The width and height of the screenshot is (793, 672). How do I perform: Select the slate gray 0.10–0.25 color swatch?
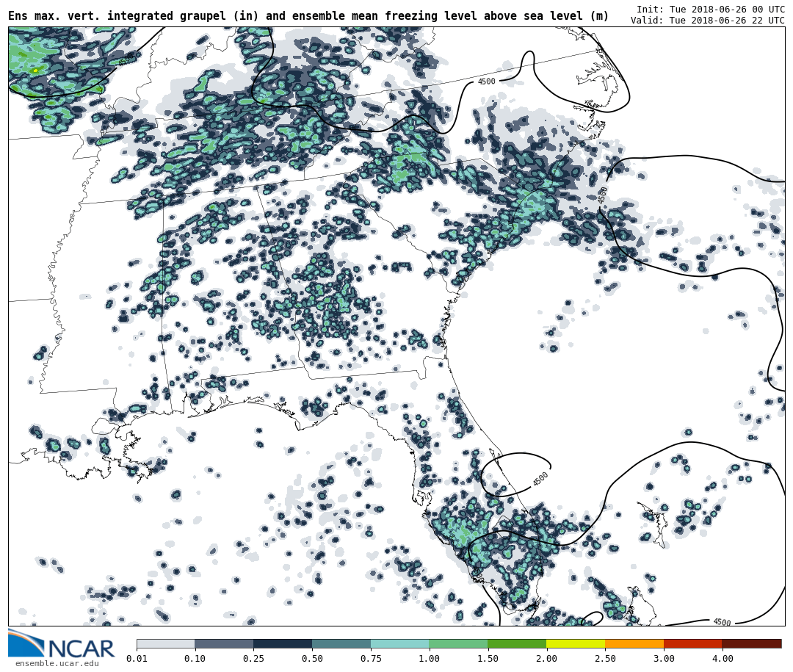(224, 643)
